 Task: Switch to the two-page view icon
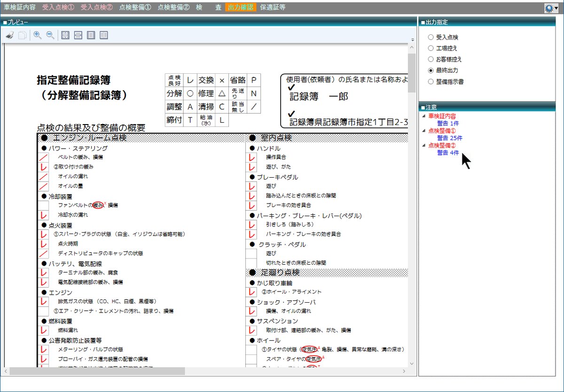(104, 35)
